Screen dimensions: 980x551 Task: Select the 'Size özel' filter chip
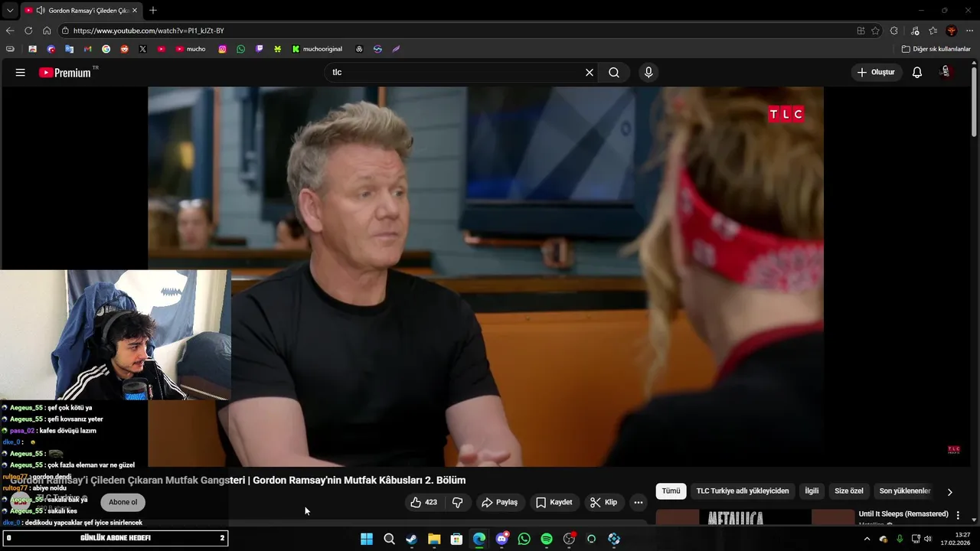tap(849, 491)
